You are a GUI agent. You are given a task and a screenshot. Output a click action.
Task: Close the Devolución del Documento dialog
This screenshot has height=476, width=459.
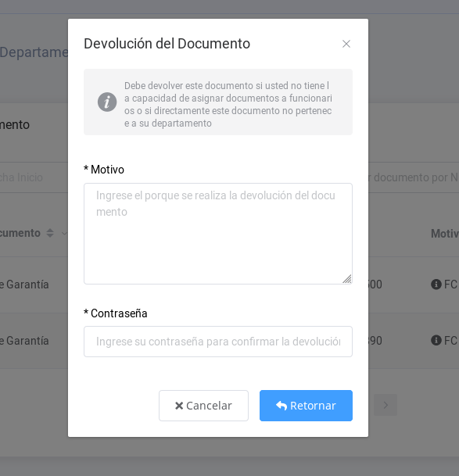(346, 44)
